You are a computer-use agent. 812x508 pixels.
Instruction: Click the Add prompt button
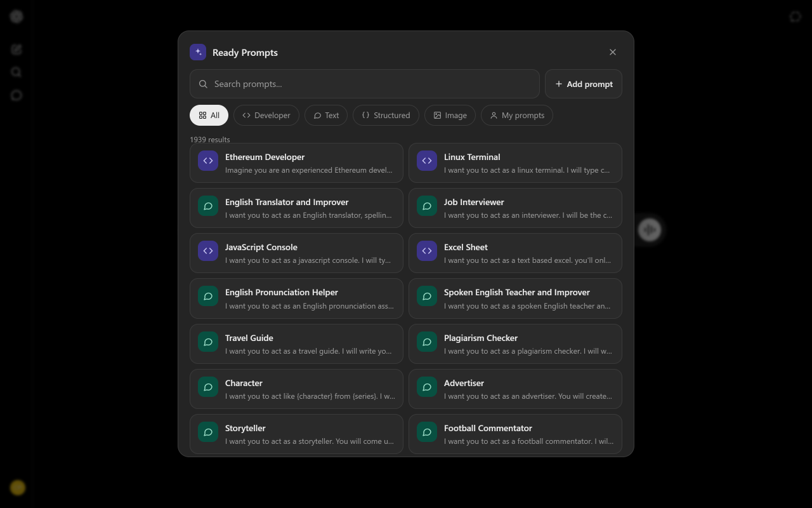pyautogui.click(x=584, y=84)
